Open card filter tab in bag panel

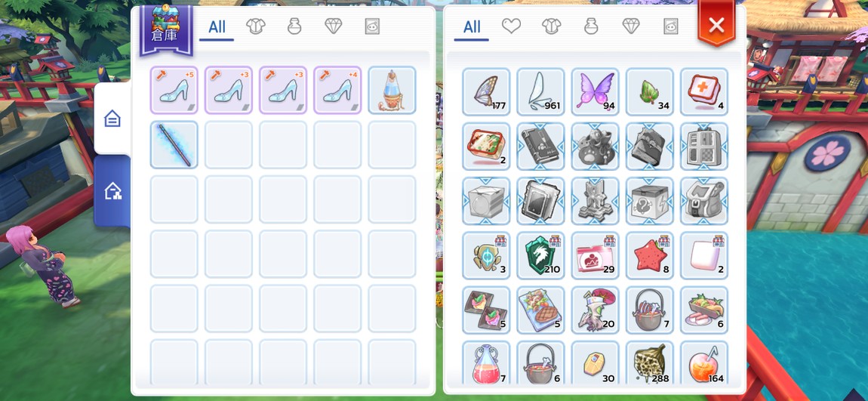click(x=671, y=26)
